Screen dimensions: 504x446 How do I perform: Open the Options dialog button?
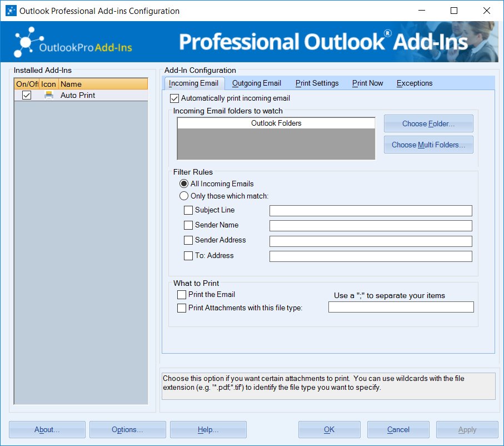click(x=127, y=429)
